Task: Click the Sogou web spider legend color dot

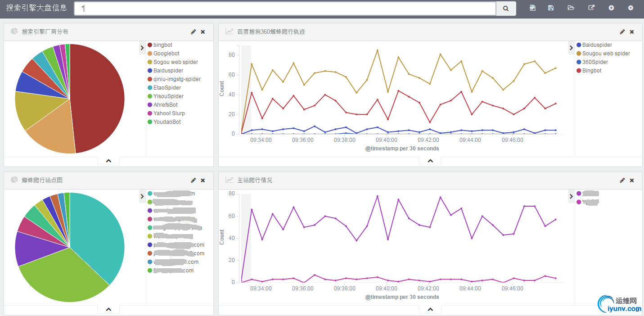Action: click(150, 62)
